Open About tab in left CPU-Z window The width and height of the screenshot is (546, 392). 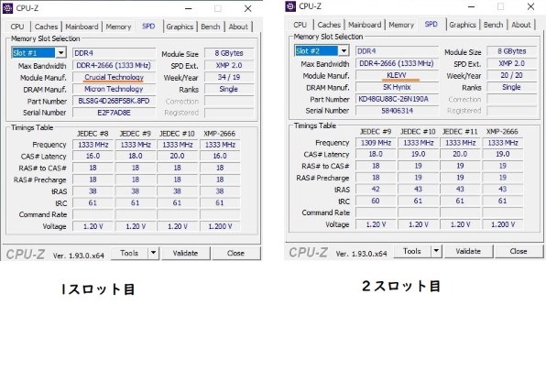click(238, 27)
